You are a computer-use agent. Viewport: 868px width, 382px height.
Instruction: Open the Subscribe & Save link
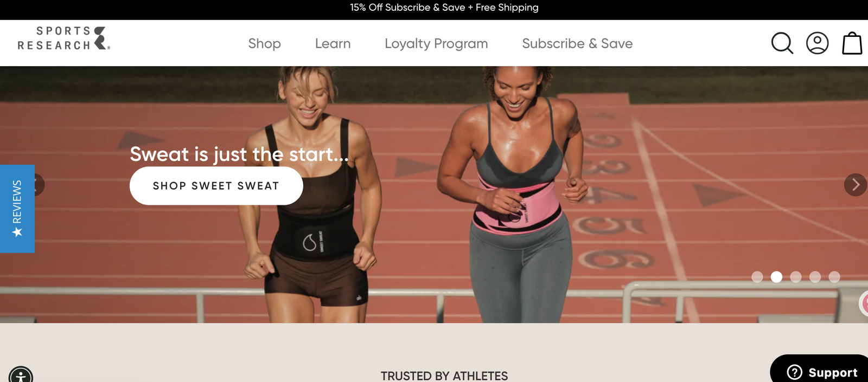coord(577,43)
